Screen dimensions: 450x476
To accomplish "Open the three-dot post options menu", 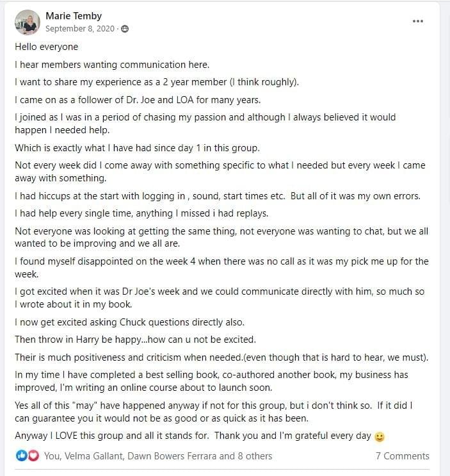I will tap(418, 21).
